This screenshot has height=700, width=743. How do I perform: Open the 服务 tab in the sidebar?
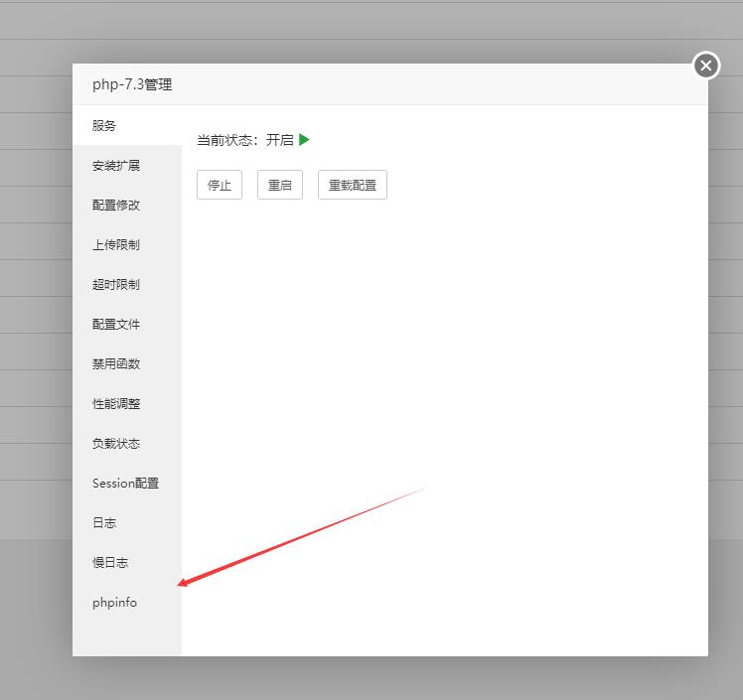tap(127, 125)
